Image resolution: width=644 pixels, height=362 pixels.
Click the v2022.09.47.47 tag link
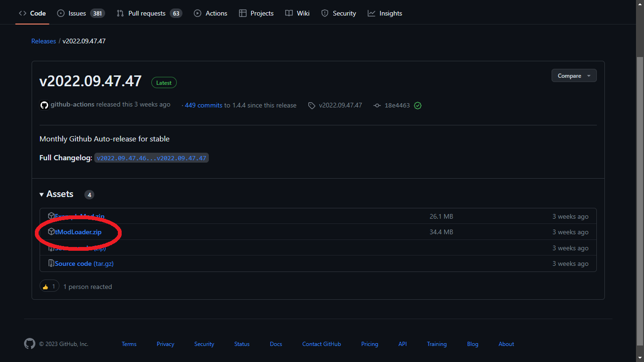pyautogui.click(x=340, y=105)
